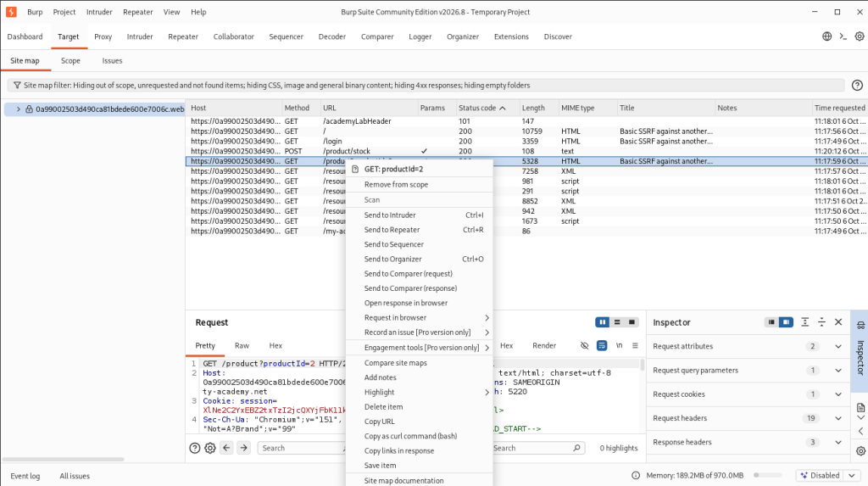Click the document icon in GET: productId=2 entry
Image resolution: width=868 pixels, height=486 pixels.
coord(355,169)
